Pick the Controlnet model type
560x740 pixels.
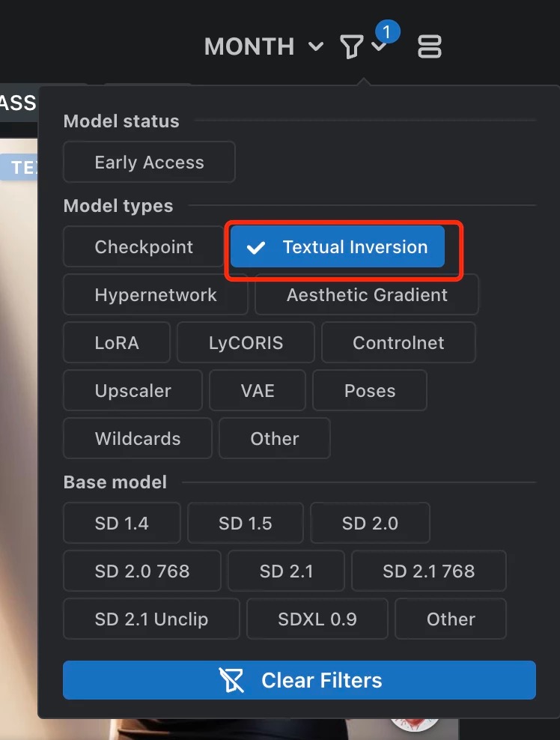tap(398, 343)
